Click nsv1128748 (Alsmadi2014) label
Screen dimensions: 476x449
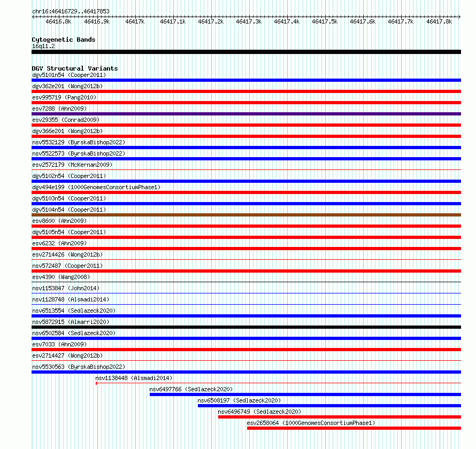pos(71,299)
